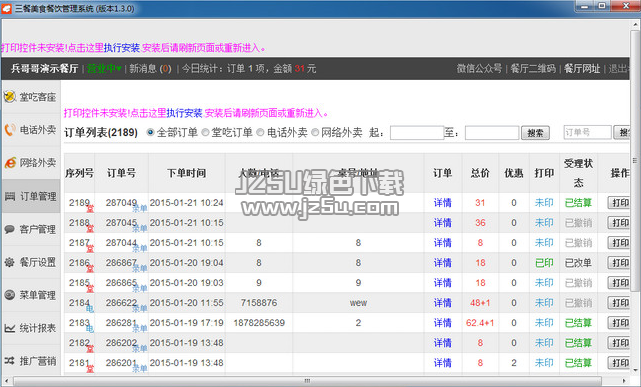
Task: Click 已印 status for order 286867
Action: tap(544, 263)
